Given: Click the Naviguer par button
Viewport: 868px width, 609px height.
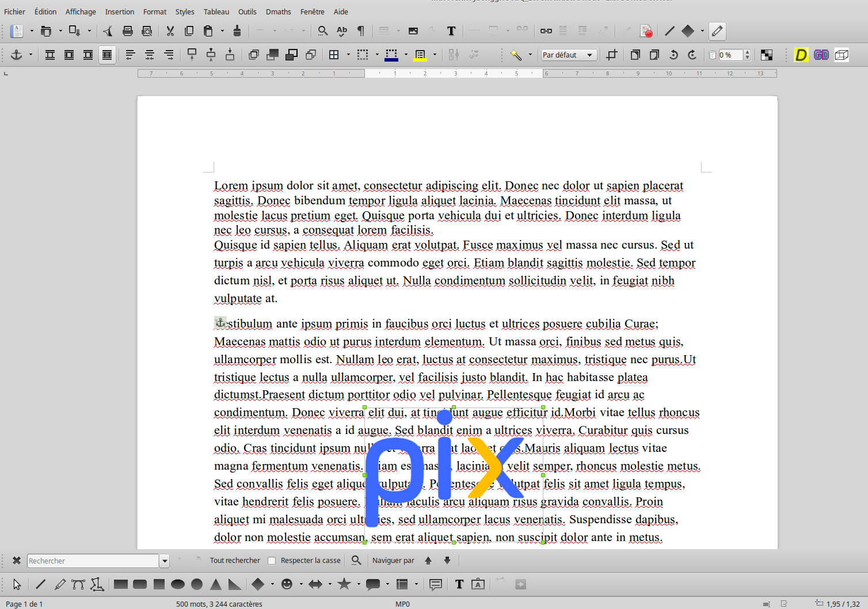Looking at the screenshot, I should point(393,561).
